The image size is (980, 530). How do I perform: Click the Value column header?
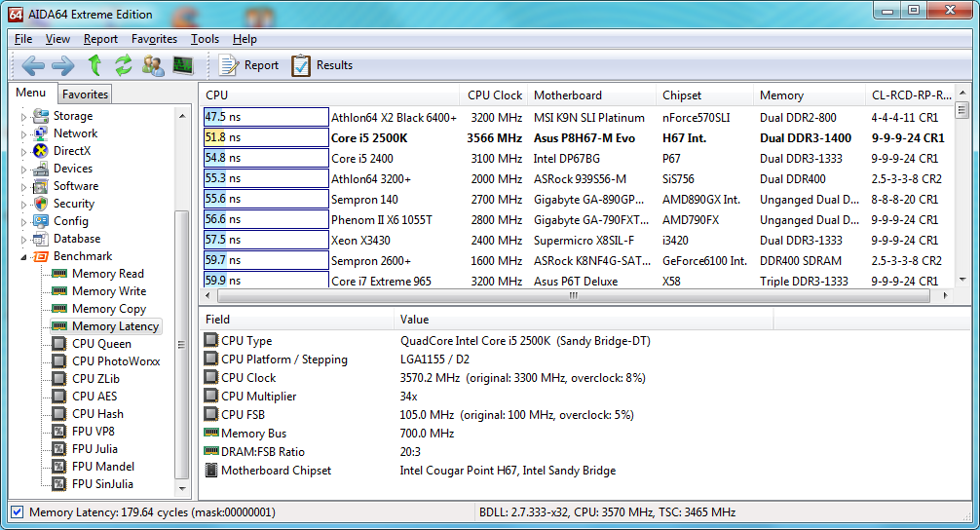584,320
